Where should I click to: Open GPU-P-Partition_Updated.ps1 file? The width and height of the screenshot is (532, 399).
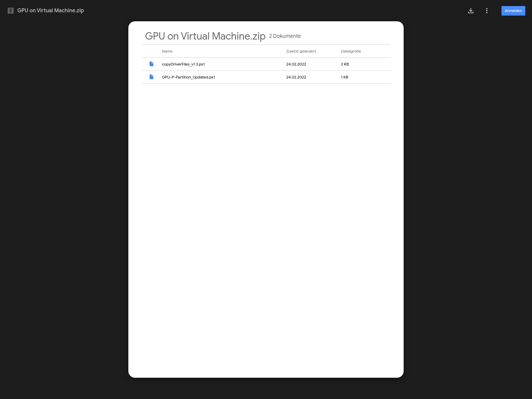point(189,77)
